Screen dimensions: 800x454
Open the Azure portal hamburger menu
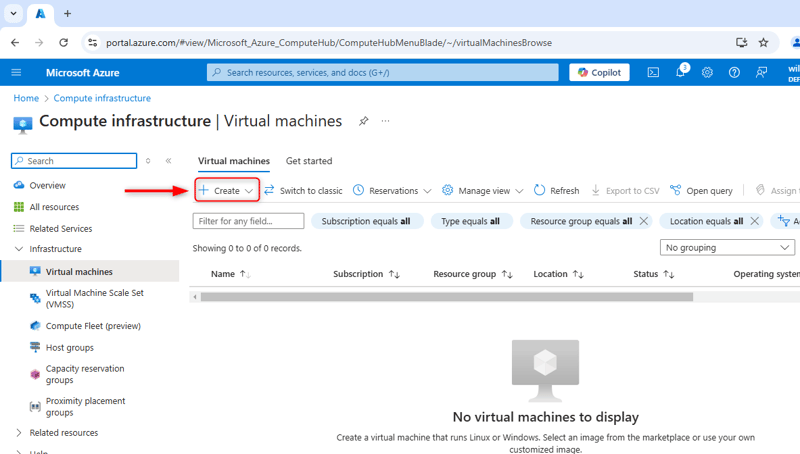click(x=16, y=72)
